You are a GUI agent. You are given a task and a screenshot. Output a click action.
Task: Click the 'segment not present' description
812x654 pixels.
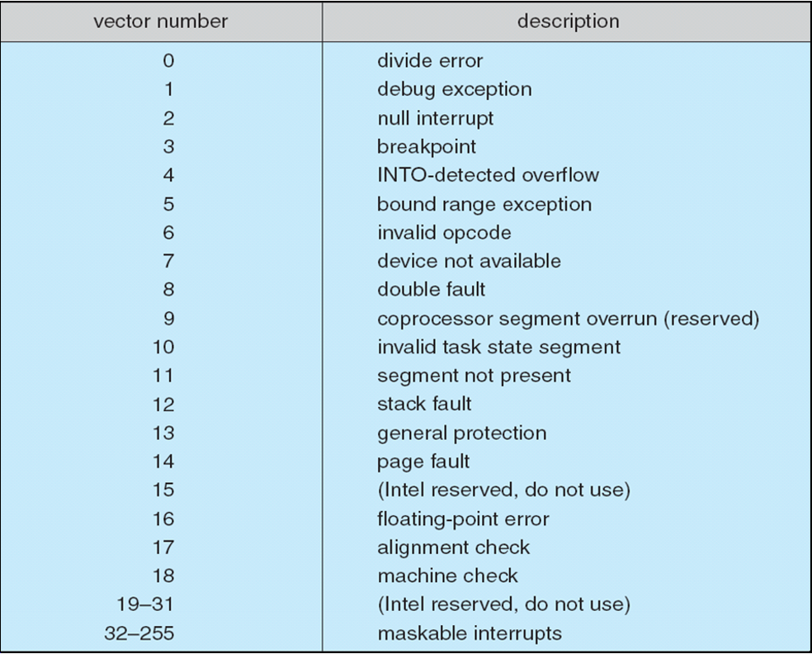click(x=474, y=376)
